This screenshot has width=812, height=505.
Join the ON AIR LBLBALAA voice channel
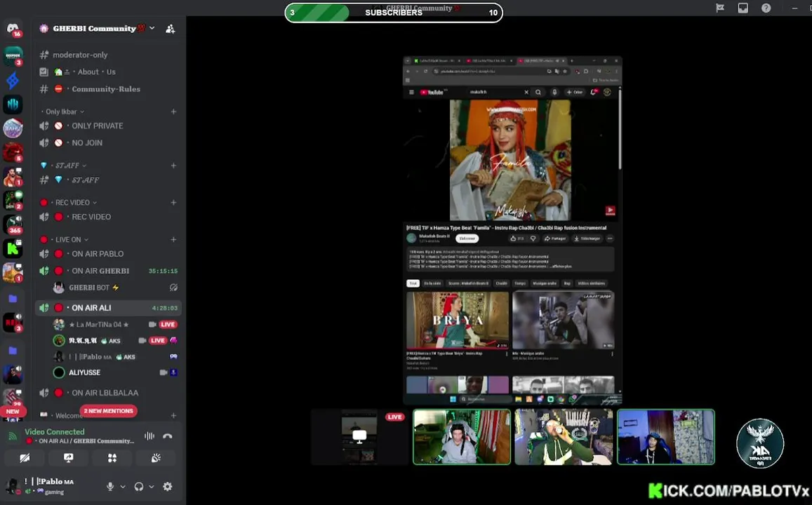click(107, 393)
